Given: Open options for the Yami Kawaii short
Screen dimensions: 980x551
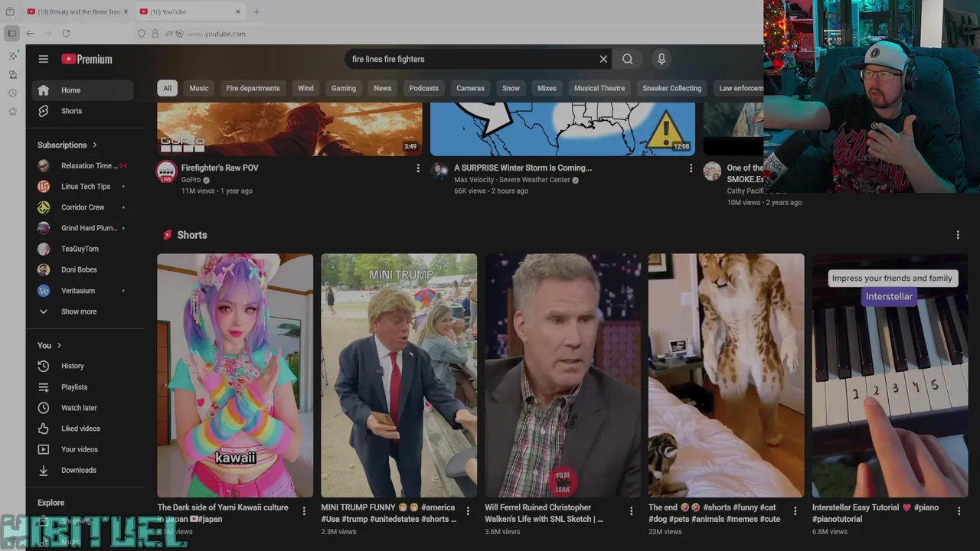Looking at the screenshot, I should (x=304, y=511).
